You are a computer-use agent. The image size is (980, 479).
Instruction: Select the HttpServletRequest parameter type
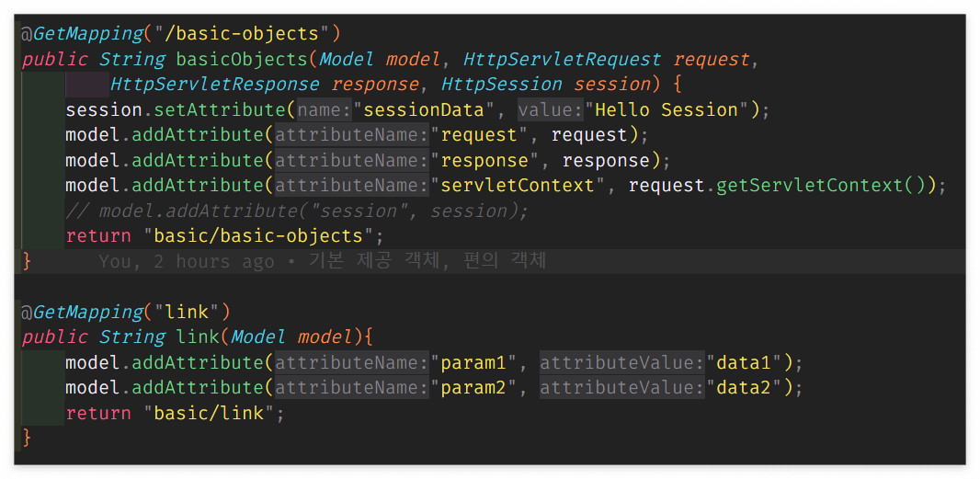click(x=562, y=60)
